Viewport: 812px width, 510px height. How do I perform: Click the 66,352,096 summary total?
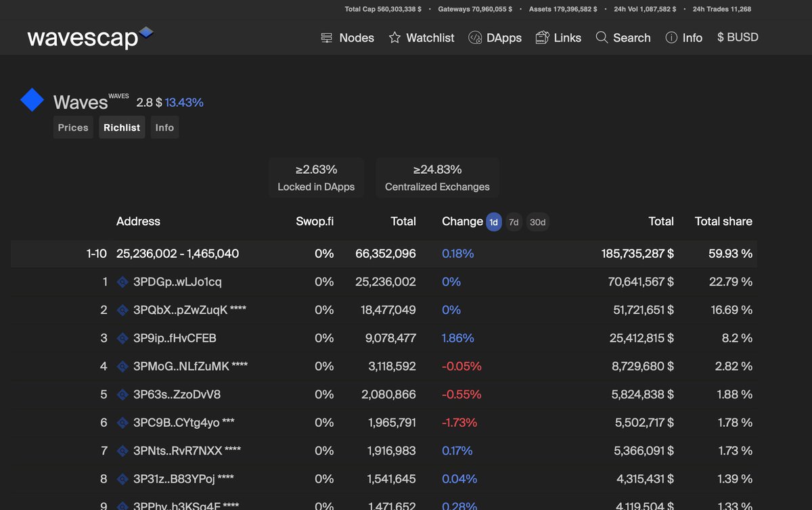[x=386, y=254]
